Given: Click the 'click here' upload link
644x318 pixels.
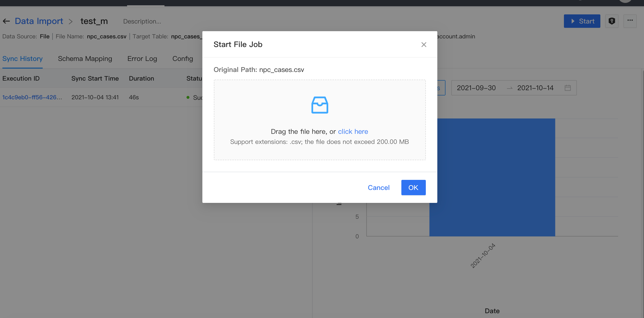Looking at the screenshot, I should (353, 131).
